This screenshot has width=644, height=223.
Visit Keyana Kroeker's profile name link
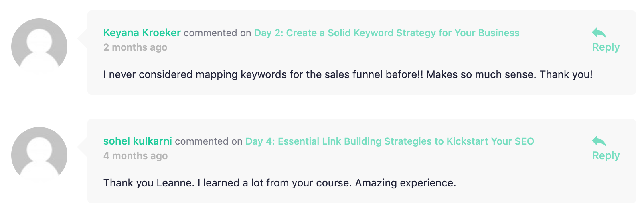click(x=142, y=33)
